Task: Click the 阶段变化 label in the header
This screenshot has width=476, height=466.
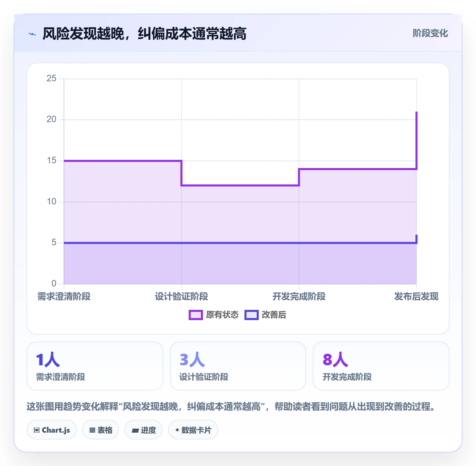Action: point(430,33)
